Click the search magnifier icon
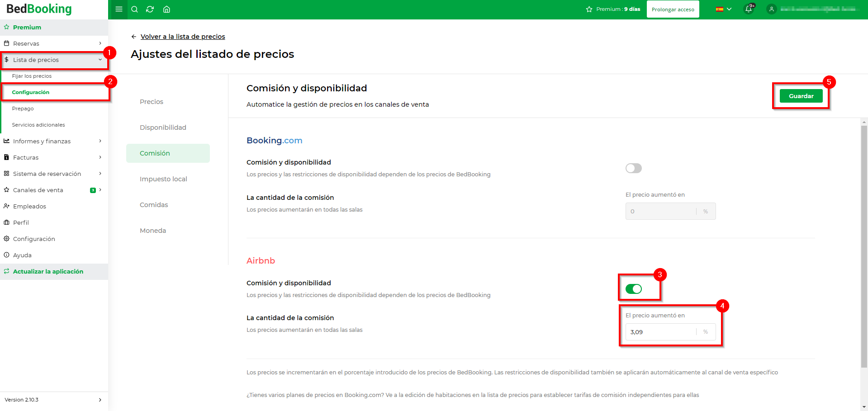The image size is (868, 411). 134,9
